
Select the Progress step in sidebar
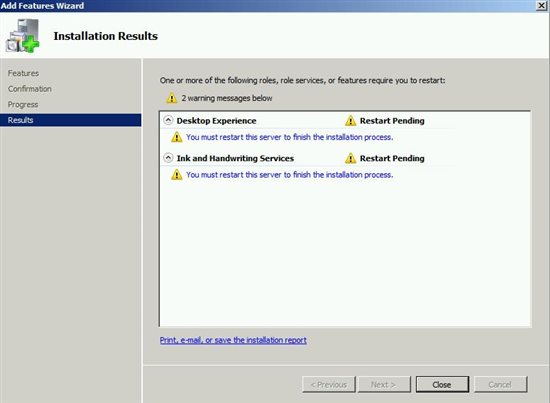tap(23, 105)
